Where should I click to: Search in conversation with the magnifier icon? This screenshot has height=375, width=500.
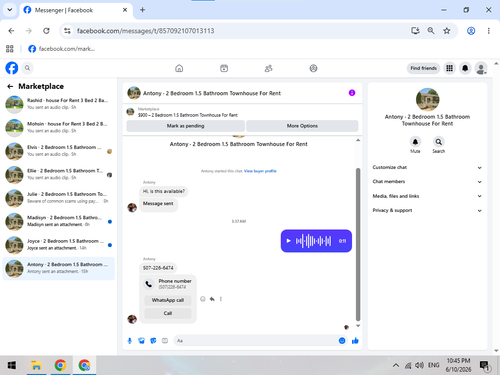click(439, 142)
